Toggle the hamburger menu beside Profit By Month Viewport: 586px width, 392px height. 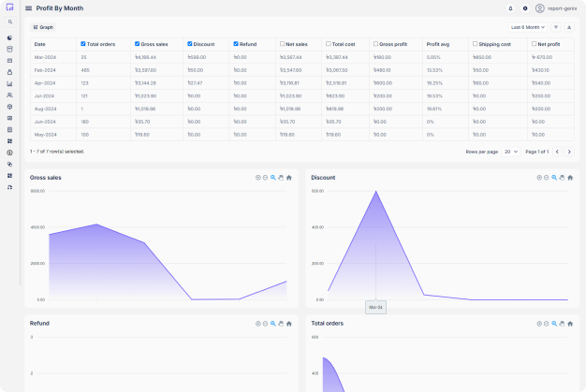(x=28, y=8)
